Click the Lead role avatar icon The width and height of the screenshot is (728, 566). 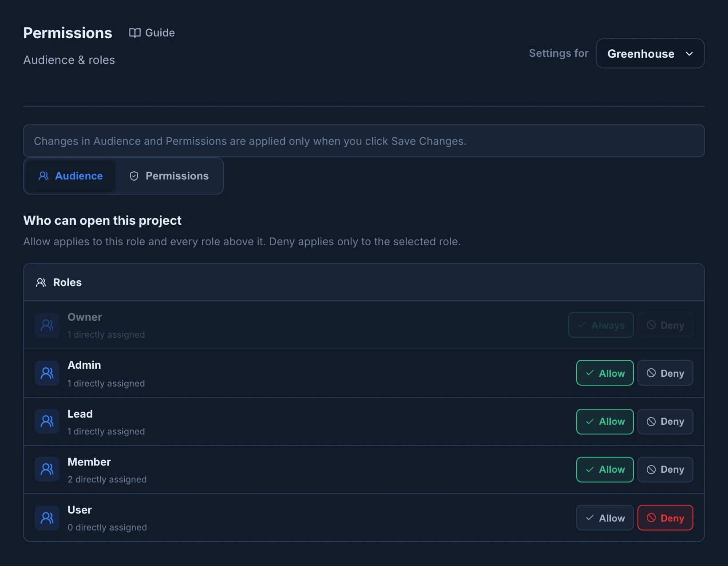click(47, 421)
